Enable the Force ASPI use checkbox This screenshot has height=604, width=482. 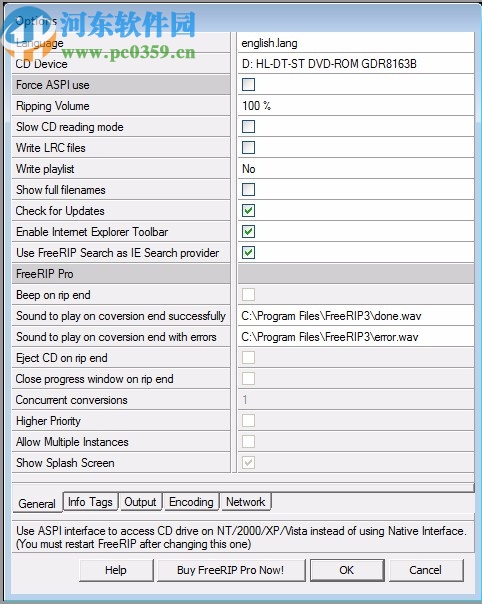click(248, 84)
